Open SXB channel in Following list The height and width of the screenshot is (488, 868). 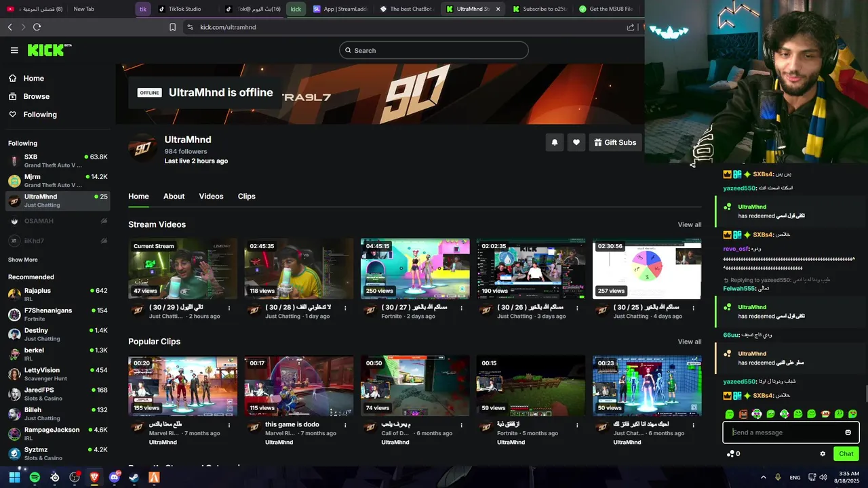coord(58,161)
